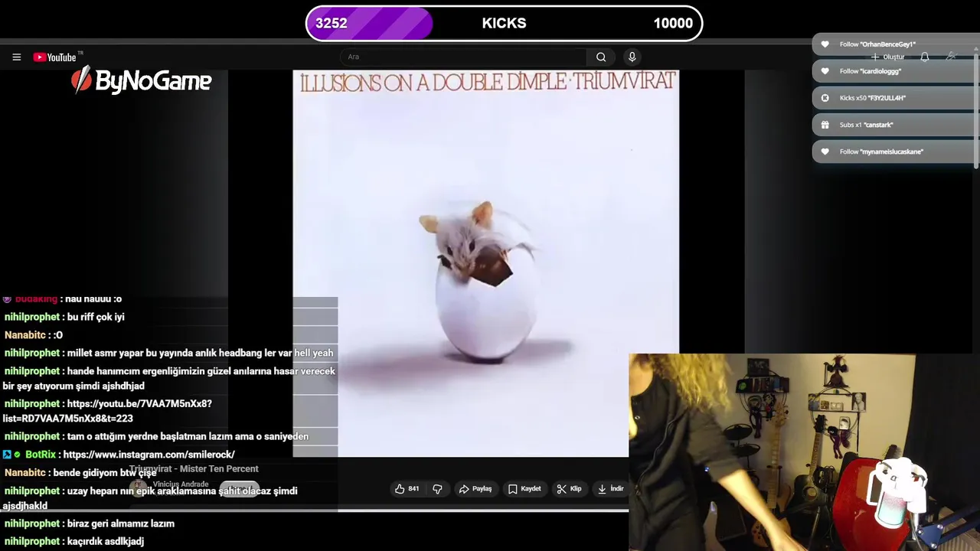980x551 pixels.
Task: Open the instagram.com/smilerock link
Action: tap(149, 455)
